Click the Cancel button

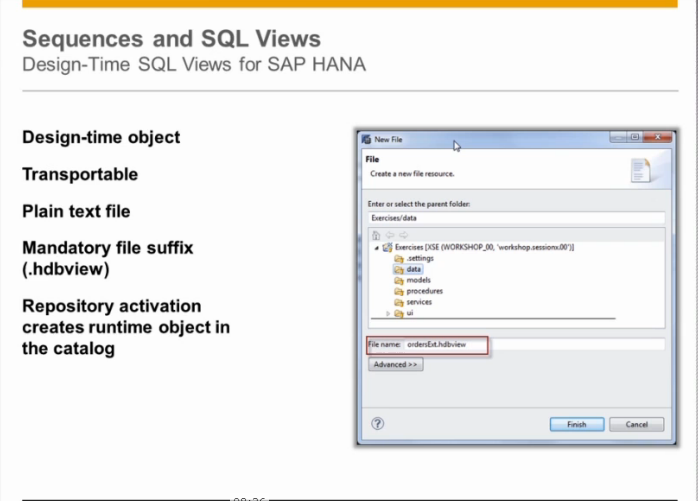(637, 424)
